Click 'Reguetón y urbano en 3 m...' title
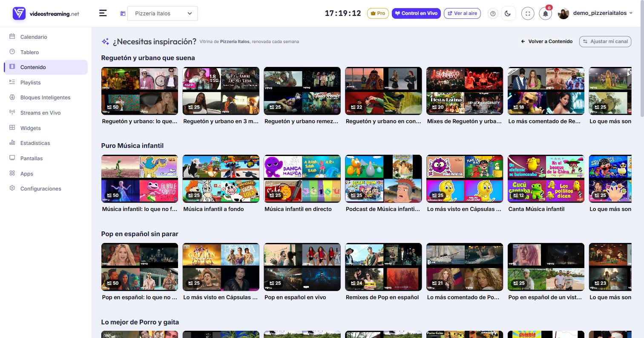This screenshot has height=338, width=644. 221,121
